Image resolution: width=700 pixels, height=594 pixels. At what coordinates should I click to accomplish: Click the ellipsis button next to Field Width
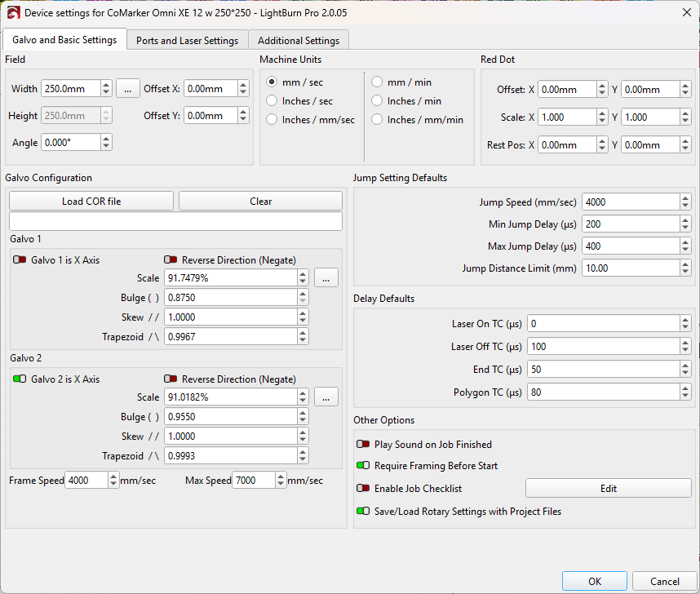127,88
